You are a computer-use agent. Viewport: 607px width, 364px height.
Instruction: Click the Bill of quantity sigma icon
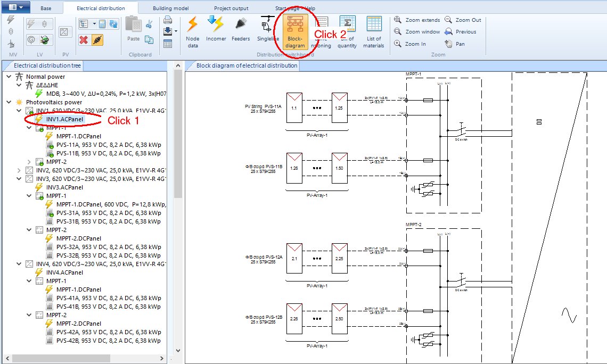[347, 24]
